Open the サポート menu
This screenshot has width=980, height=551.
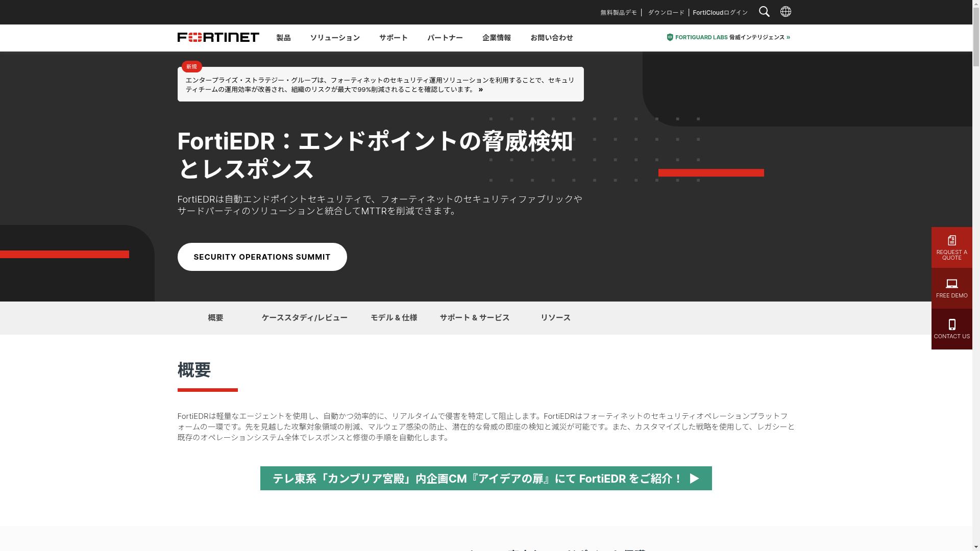[x=394, y=38]
